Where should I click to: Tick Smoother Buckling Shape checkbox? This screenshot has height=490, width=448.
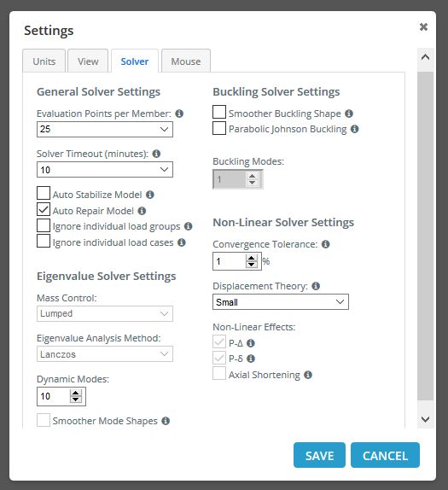tap(219, 112)
